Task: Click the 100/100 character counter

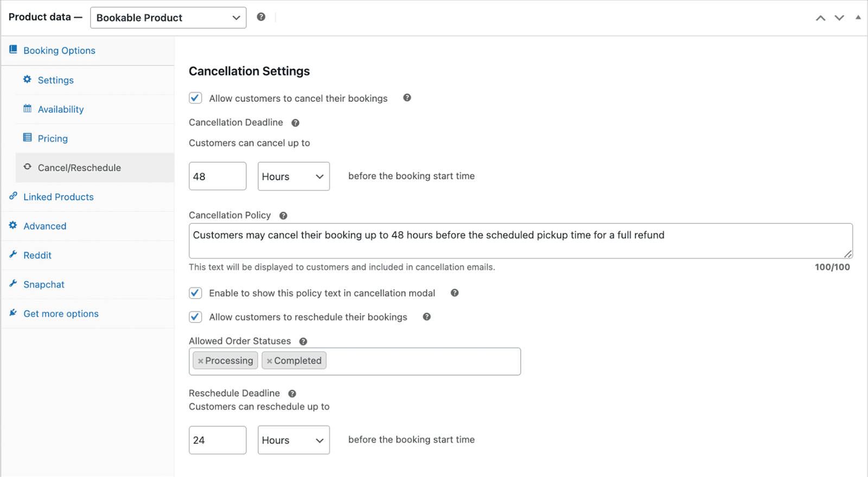Action: tap(832, 267)
